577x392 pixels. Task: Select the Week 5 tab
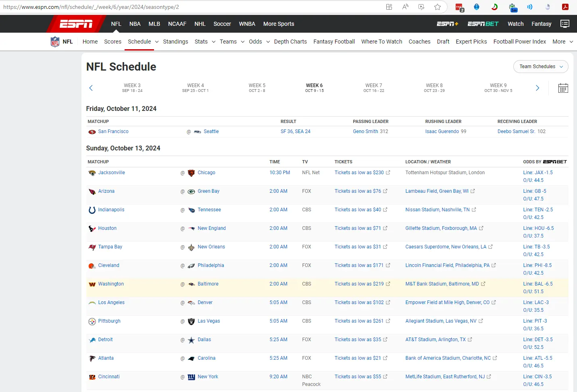(257, 88)
